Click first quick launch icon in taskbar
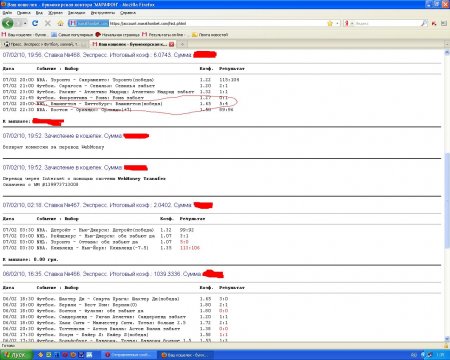Image resolution: width=450 pixels, height=360 pixels. click(40, 355)
